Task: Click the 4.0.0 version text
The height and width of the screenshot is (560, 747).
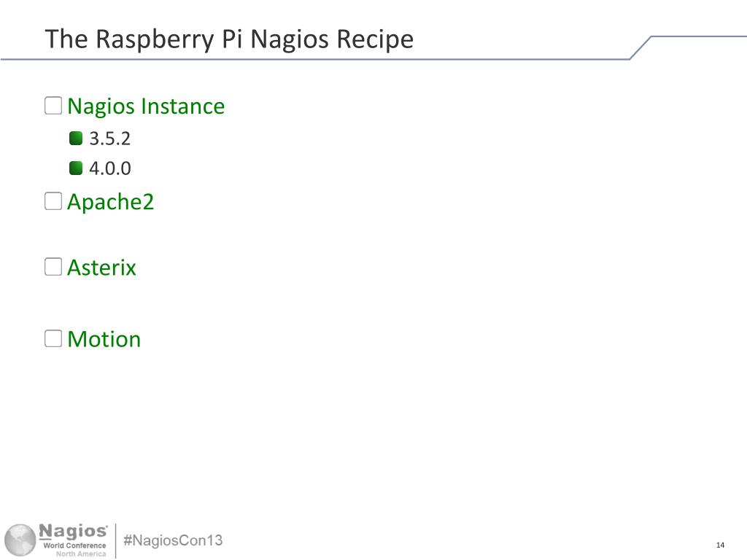Action: coord(109,168)
